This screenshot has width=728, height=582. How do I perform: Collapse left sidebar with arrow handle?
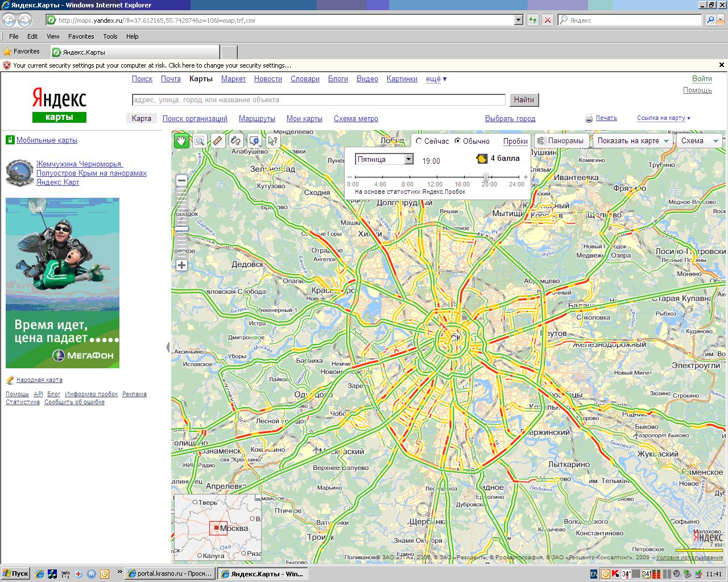coord(168,347)
